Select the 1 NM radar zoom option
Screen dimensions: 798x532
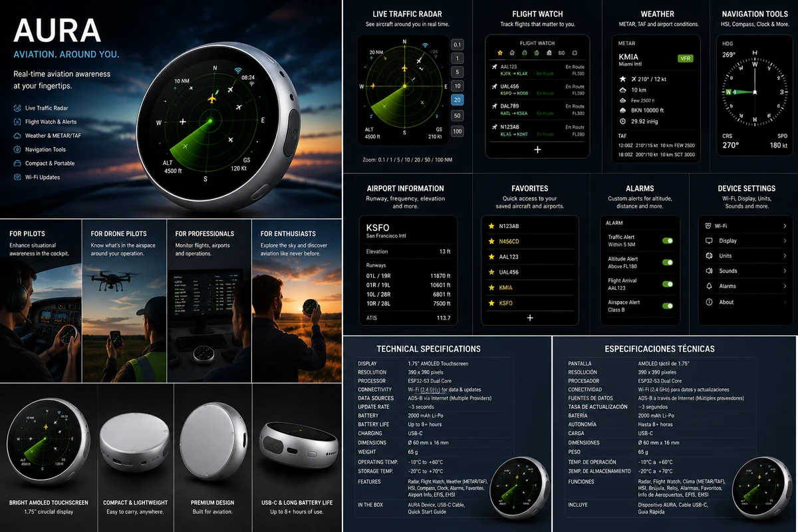(457, 59)
